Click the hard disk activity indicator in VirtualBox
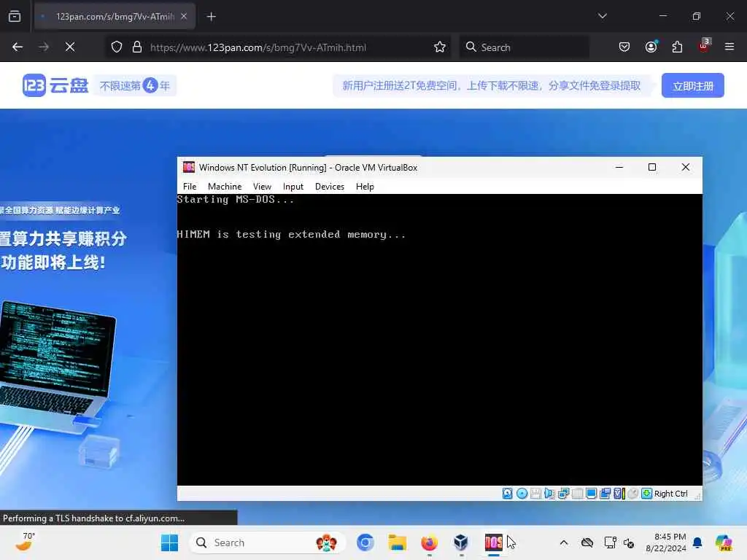Screen dimensions: 747x560 pos(508,494)
